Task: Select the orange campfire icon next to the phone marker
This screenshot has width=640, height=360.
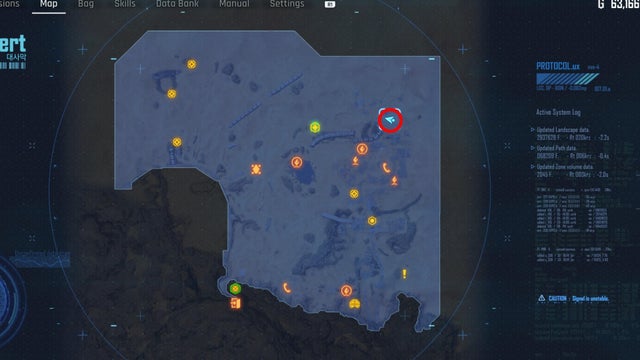Action: (394, 181)
